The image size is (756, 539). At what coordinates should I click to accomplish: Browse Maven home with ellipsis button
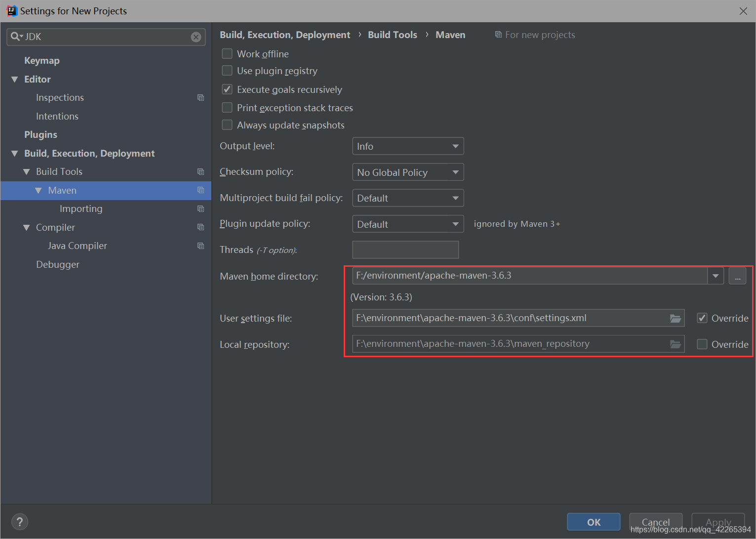coord(737,276)
